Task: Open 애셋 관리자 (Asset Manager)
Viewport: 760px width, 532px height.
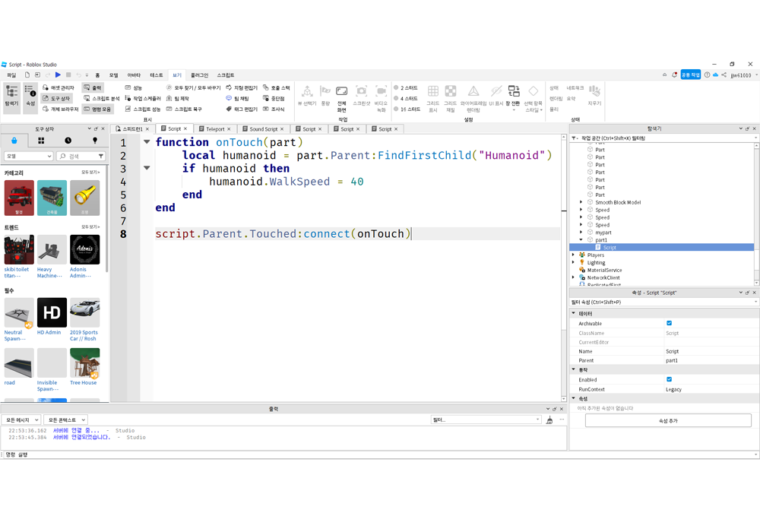Action: point(59,87)
